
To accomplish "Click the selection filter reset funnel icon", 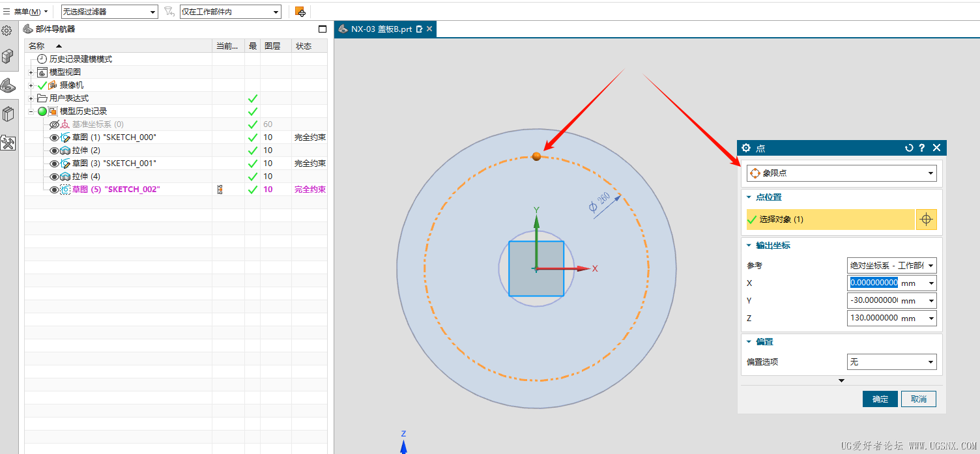I will [169, 12].
